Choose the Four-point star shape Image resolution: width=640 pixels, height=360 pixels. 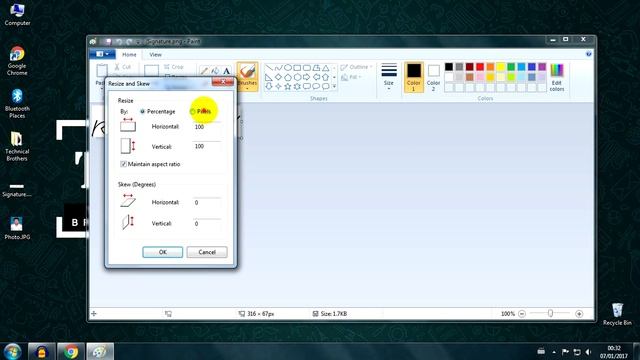coord(278,87)
